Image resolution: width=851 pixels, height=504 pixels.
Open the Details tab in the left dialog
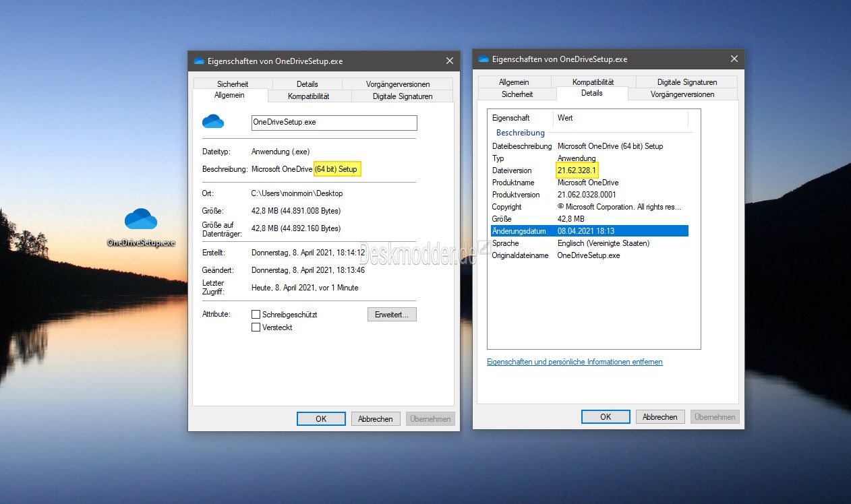pos(307,84)
